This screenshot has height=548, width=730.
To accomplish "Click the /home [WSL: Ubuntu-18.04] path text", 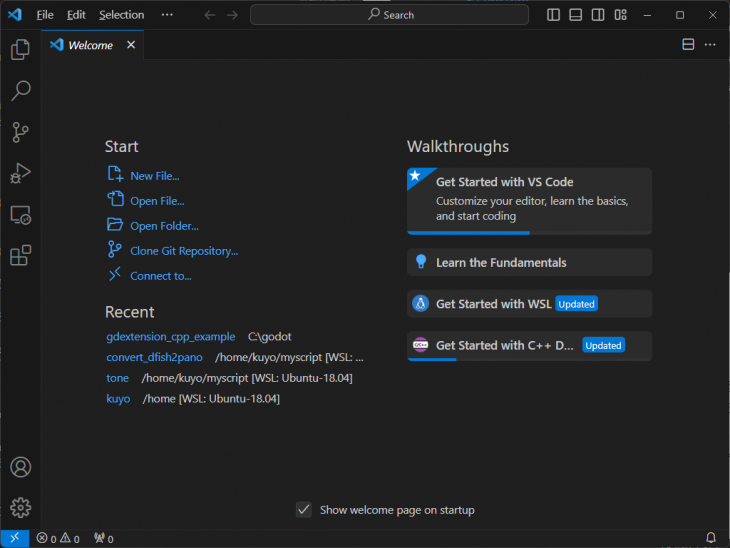I will [211, 399].
